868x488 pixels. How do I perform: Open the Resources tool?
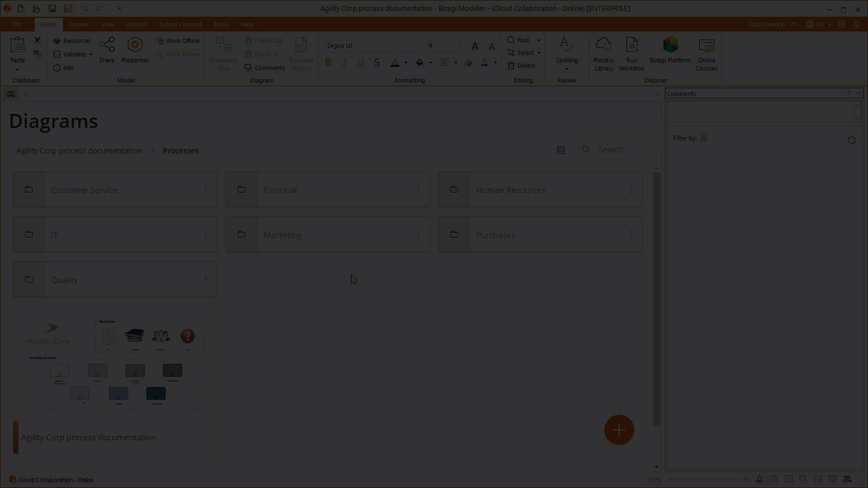(x=72, y=41)
